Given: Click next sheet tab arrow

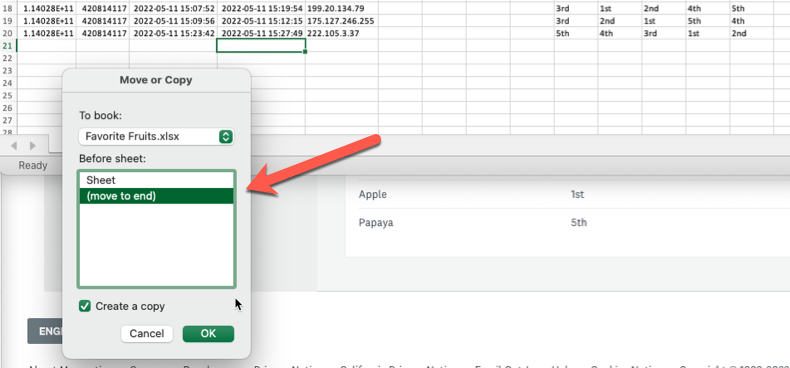Looking at the screenshot, I should 33,146.
